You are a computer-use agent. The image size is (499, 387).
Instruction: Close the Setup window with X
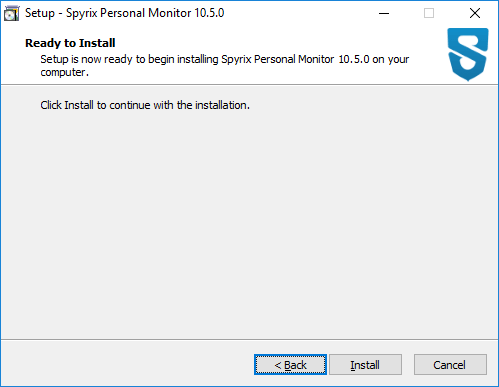click(475, 13)
